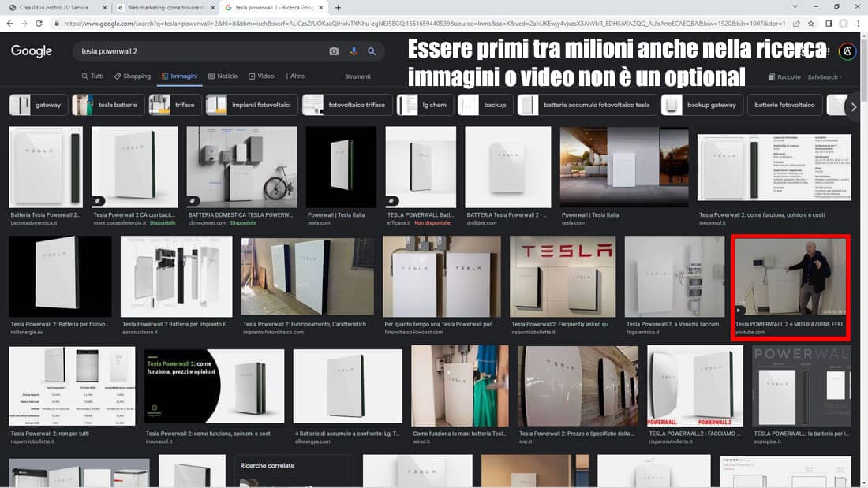Click the voice search microphone icon
The image size is (868, 488).
[x=354, y=51]
